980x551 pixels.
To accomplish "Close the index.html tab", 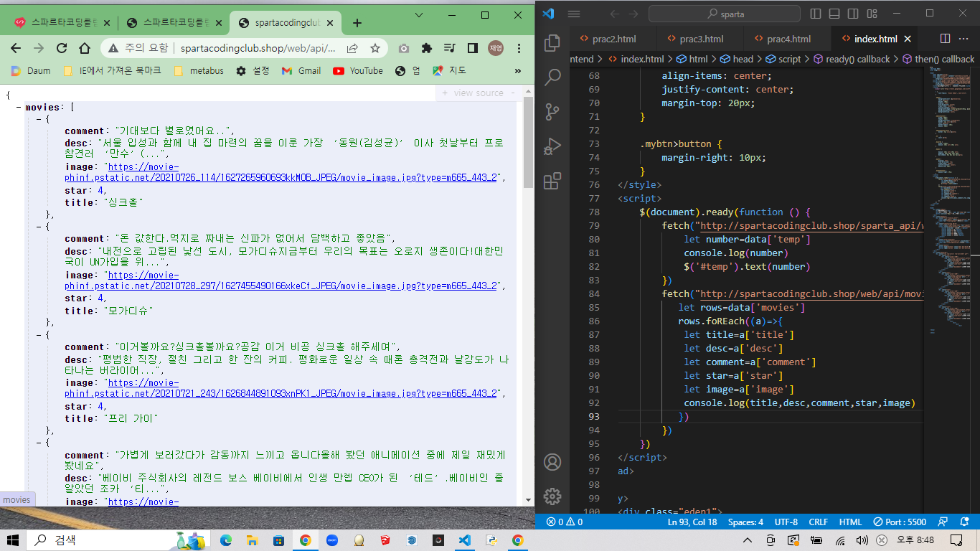I will click(908, 39).
